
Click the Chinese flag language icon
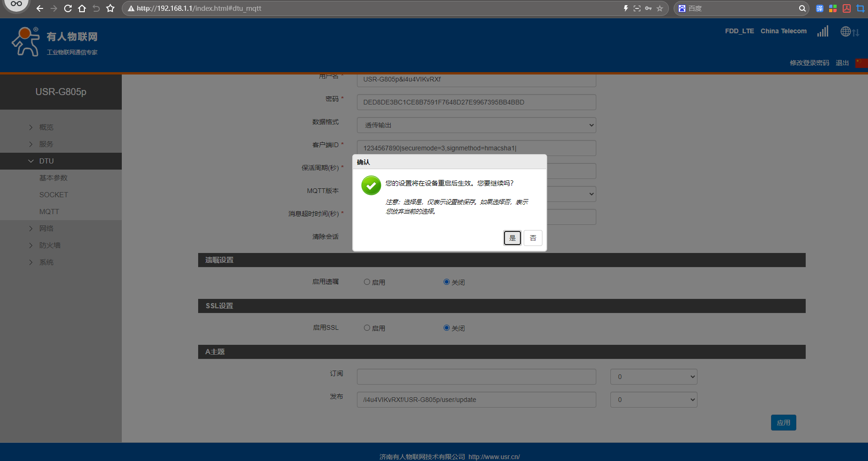(861, 63)
